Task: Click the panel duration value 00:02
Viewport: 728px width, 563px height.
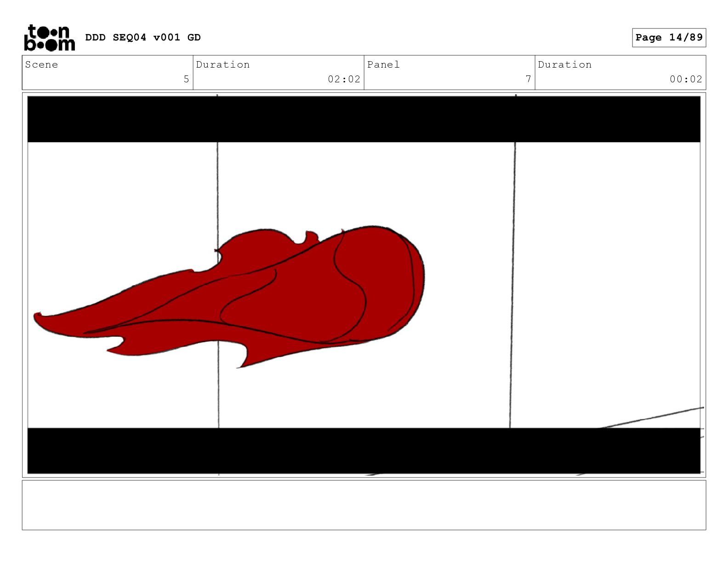Action: [686, 79]
